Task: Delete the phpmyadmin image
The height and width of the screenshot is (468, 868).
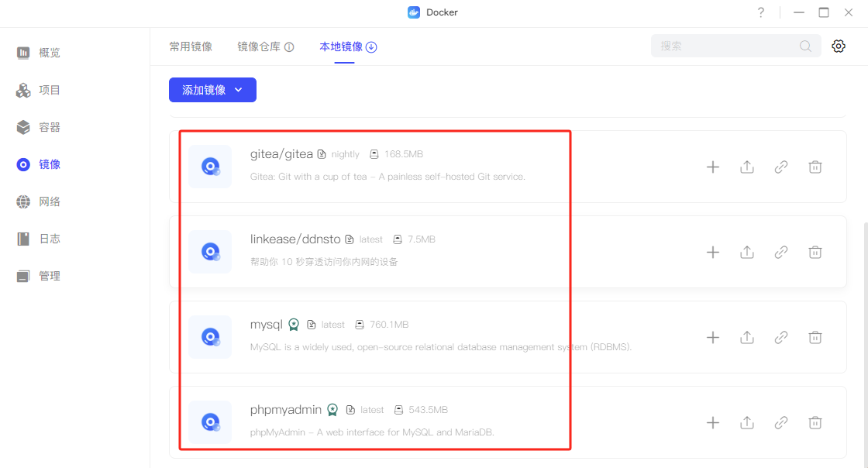Action: point(815,422)
